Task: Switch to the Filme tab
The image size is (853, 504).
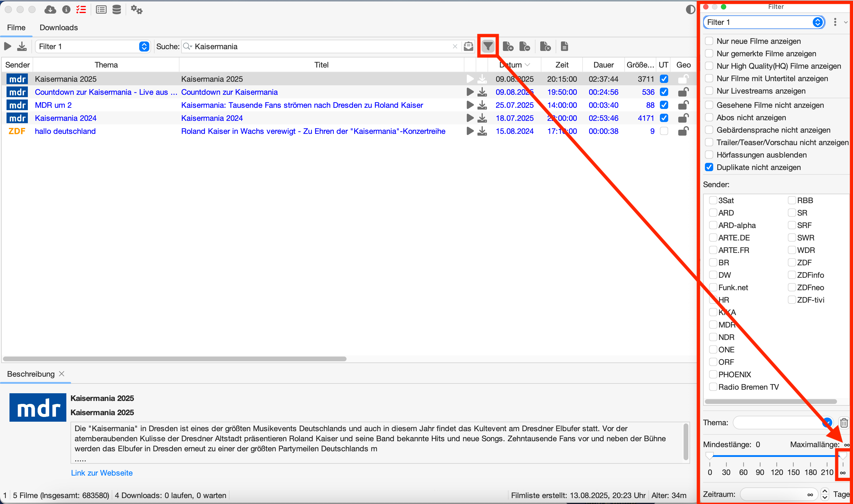Action: click(16, 28)
